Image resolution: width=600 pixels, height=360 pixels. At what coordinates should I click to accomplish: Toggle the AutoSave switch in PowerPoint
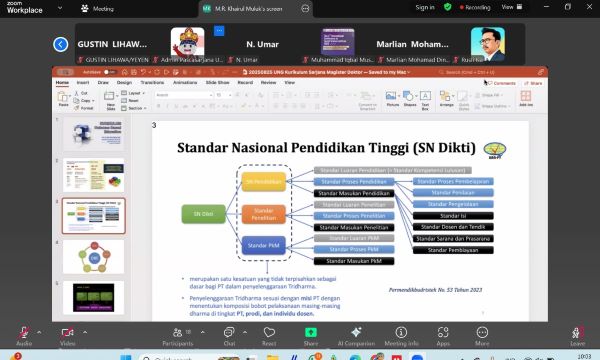(x=109, y=72)
